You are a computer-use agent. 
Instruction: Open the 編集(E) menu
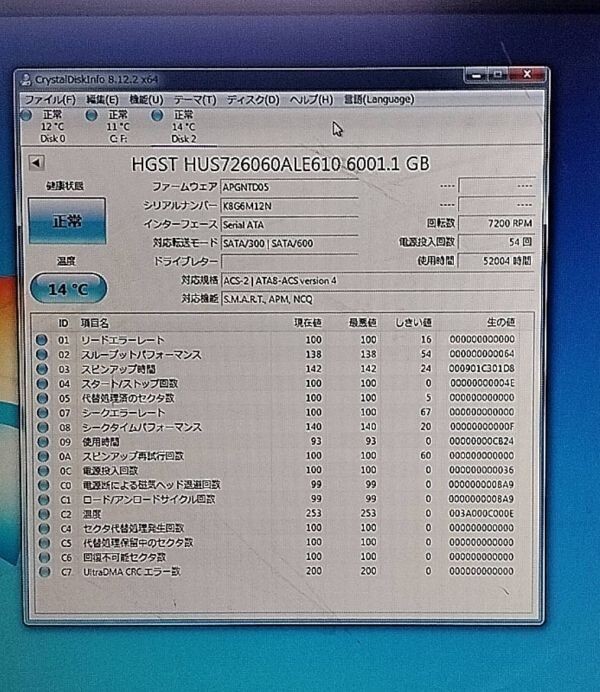click(102, 100)
